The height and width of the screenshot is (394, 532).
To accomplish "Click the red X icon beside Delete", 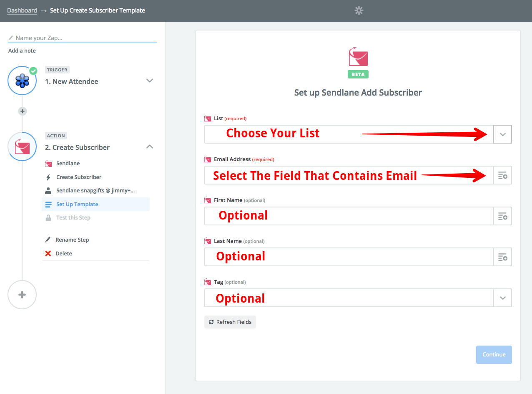I will click(48, 253).
